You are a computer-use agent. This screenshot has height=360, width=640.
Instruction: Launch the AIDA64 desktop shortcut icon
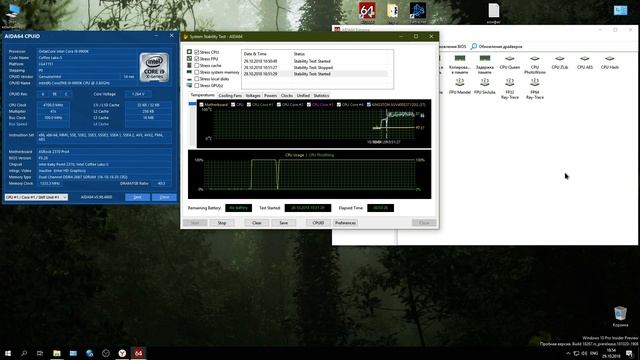(x=367, y=11)
